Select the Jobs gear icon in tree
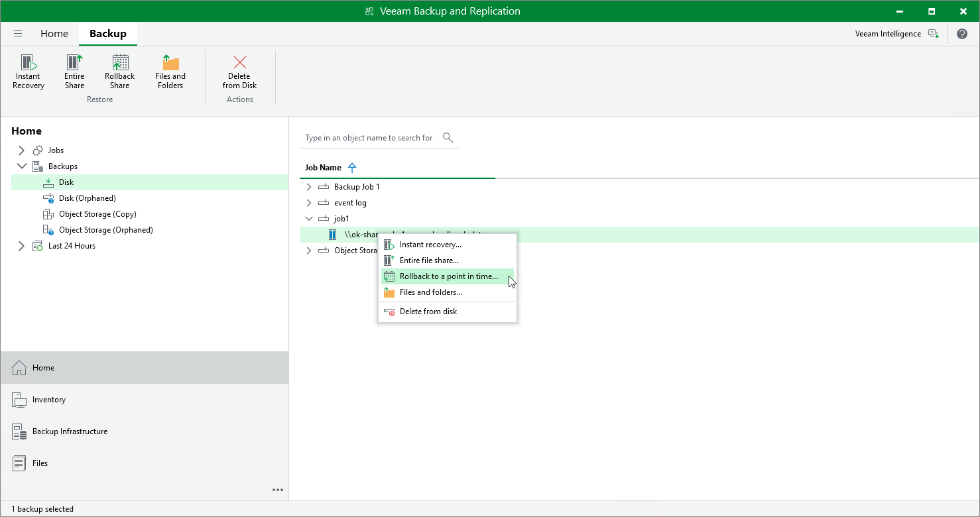The width and height of the screenshot is (980, 517). click(x=38, y=150)
